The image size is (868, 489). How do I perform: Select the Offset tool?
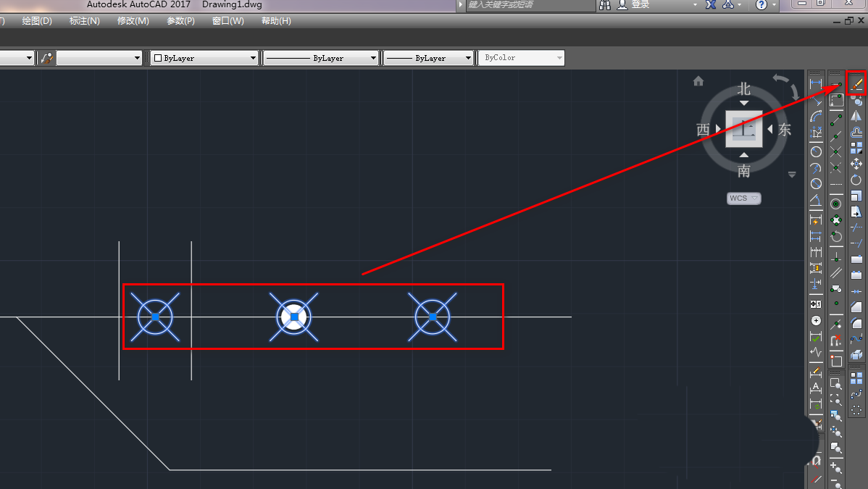pos(856,133)
